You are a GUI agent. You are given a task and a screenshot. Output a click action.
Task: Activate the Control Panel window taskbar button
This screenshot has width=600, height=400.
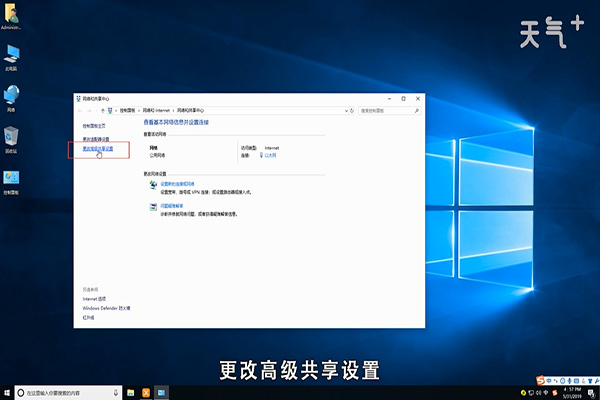coord(161,393)
